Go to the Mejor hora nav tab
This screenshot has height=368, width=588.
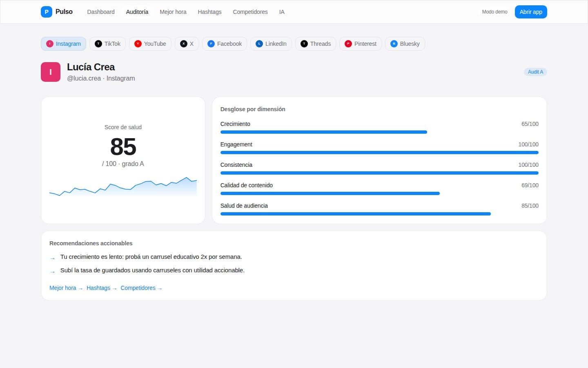173,12
